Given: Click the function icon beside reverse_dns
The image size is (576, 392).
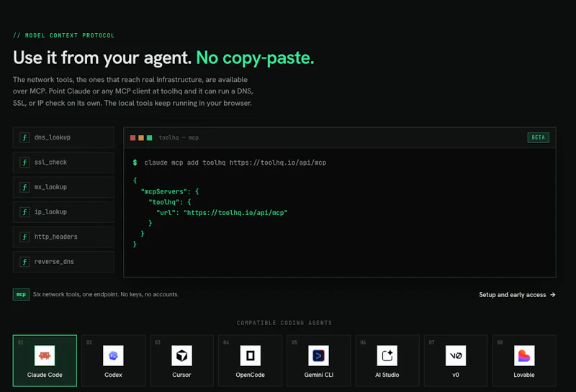Looking at the screenshot, I should (x=24, y=262).
